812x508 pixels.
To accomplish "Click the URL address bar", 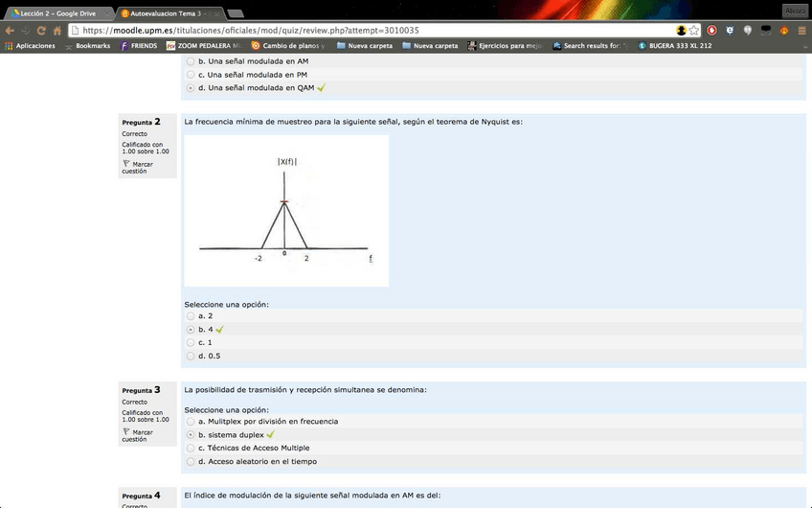I will click(372, 31).
